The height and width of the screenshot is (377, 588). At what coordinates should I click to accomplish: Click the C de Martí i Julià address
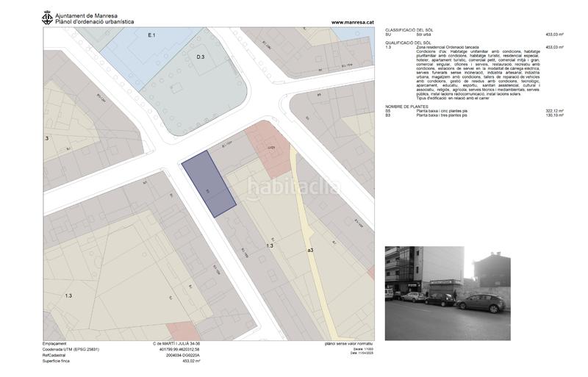coord(176,344)
